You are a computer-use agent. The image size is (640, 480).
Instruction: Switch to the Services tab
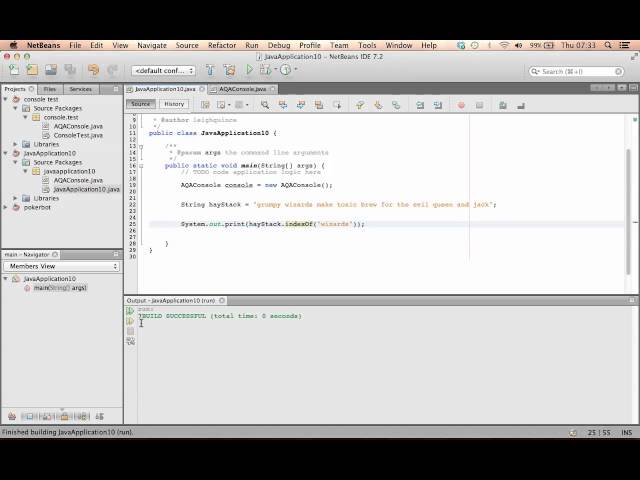(x=80, y=89)
